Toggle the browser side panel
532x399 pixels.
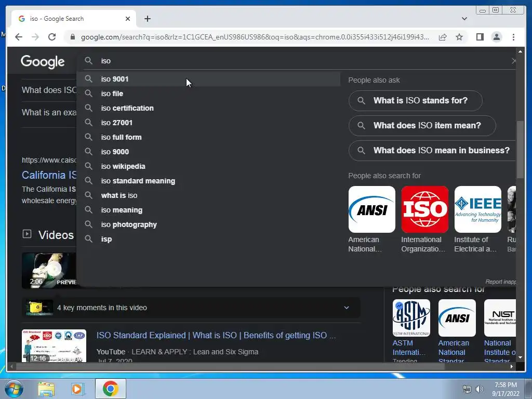click(480, 37)
